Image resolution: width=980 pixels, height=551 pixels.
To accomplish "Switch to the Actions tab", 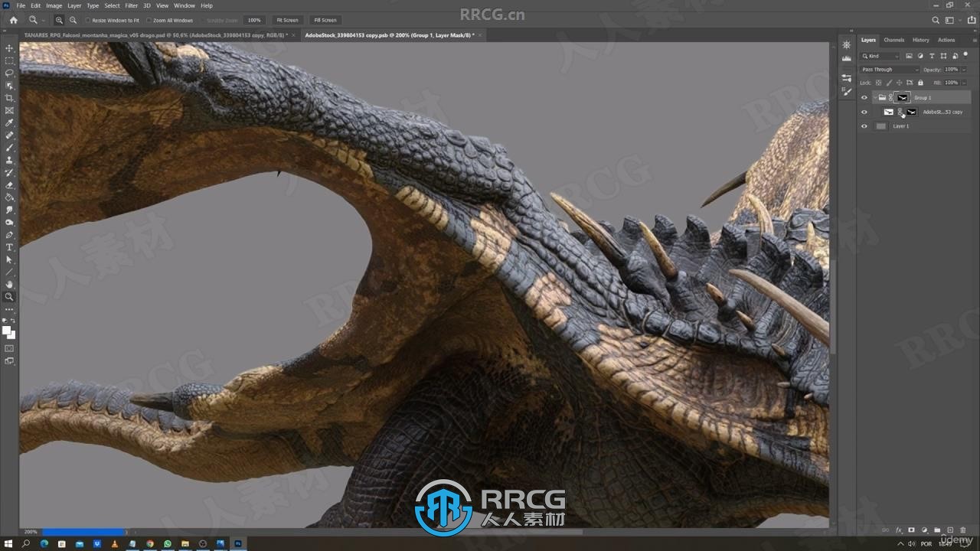I will point(946,40).
